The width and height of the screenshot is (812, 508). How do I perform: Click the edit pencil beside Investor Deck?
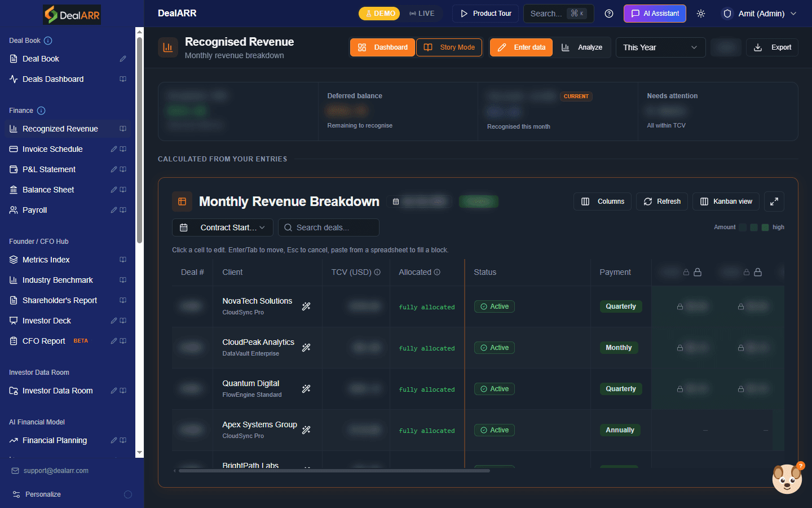pyautogui.click(x=114, y=321)
